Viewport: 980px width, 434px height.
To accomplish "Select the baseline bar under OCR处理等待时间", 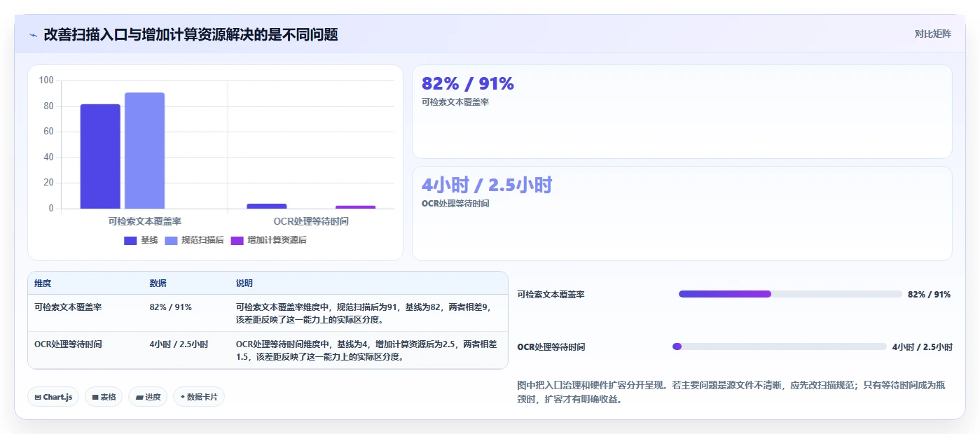I will [x=267, y=206].
